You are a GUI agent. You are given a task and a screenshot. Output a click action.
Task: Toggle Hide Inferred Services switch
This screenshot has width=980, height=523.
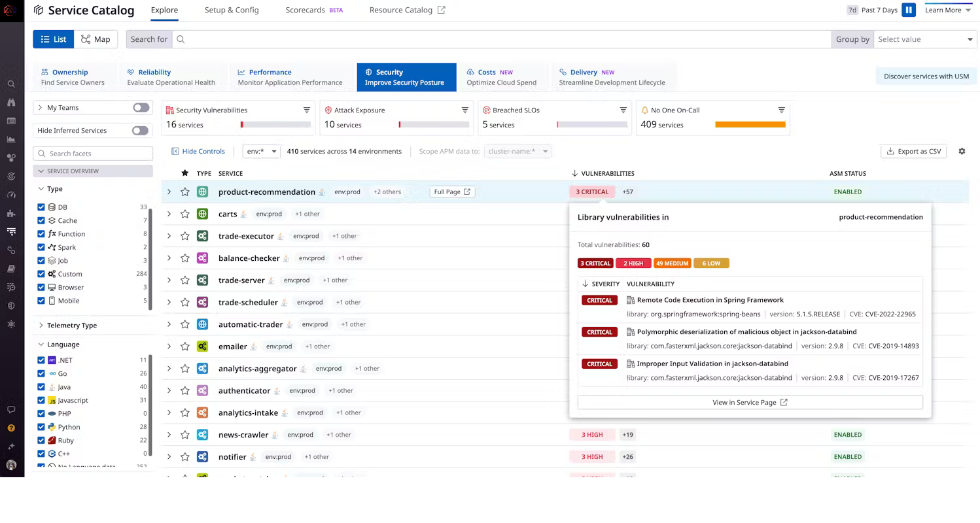click(x=140, y=130)
